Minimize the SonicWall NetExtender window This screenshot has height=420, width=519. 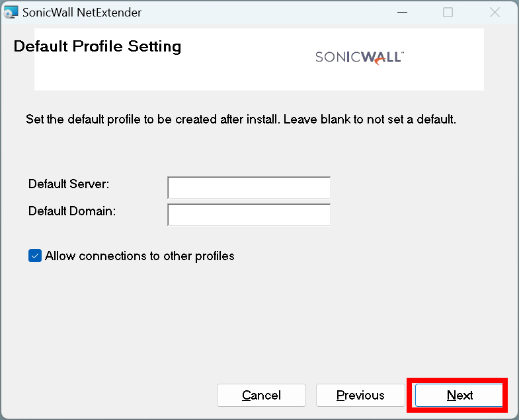402,13
